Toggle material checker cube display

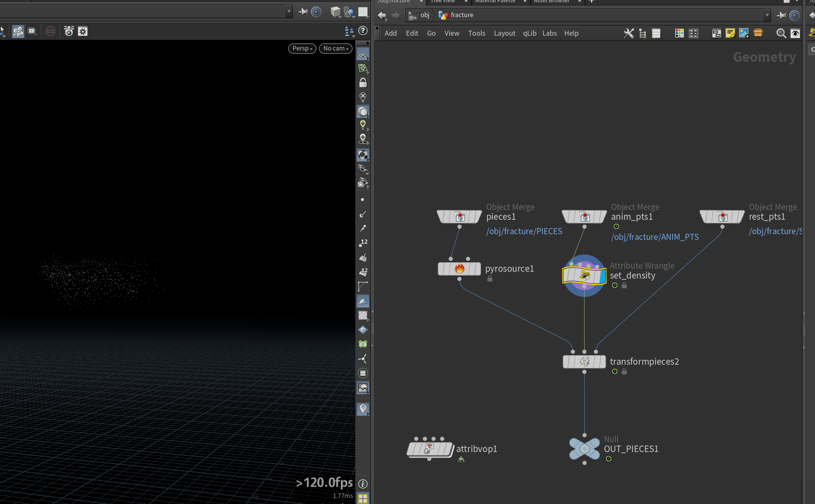(363, 155)
